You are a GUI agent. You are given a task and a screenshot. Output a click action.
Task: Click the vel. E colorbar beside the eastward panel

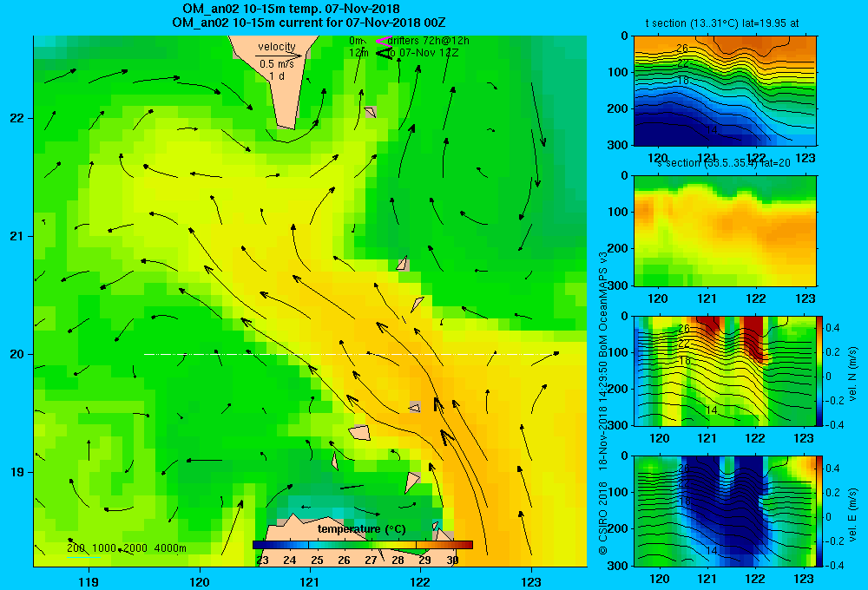[820, 511]
